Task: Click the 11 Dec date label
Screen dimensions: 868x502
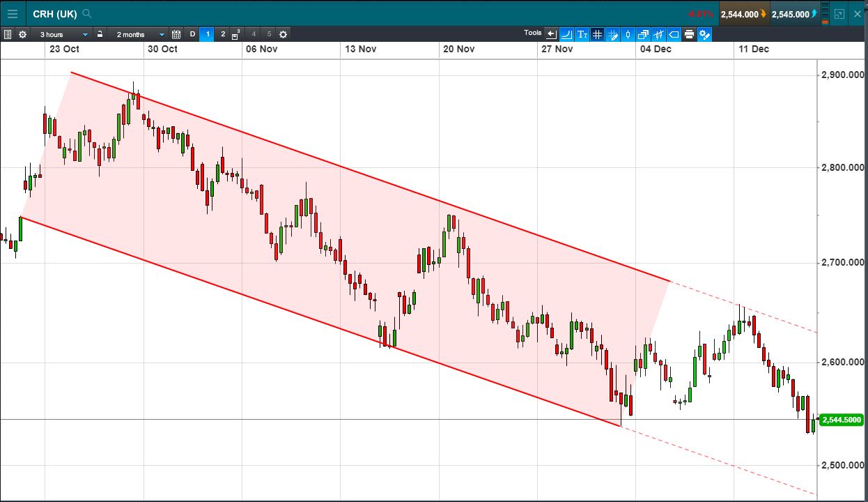Action: [754, 49]
